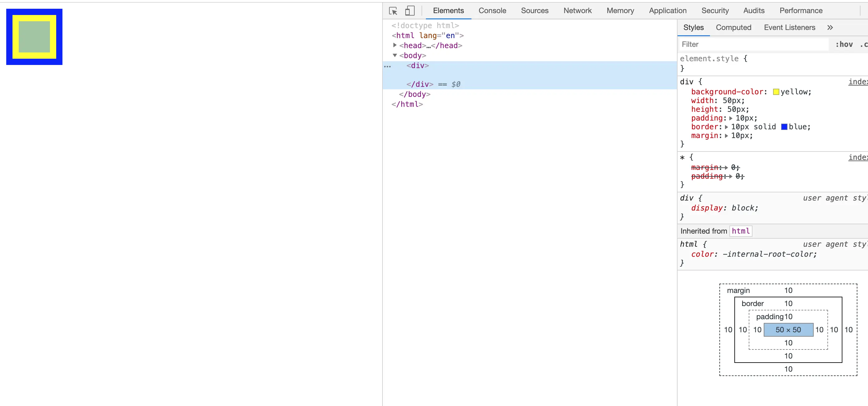
Task: Open the blue border color swatch
Action: (784, 127)
